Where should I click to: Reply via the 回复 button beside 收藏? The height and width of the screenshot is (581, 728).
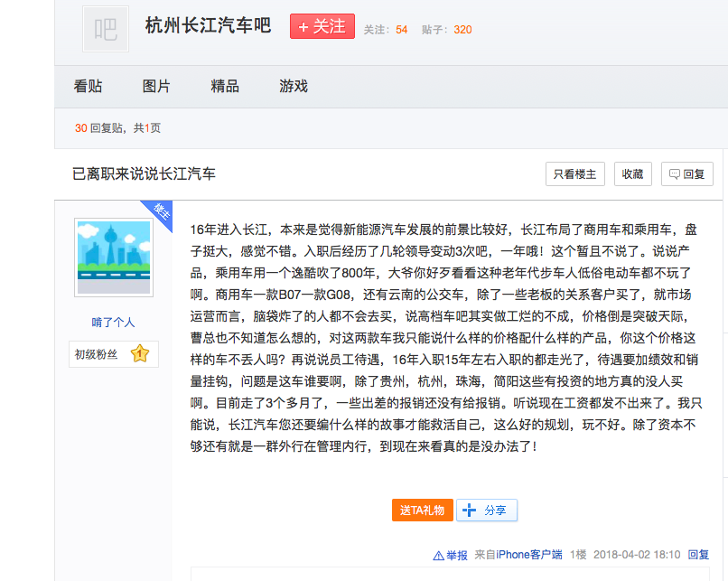686,174
